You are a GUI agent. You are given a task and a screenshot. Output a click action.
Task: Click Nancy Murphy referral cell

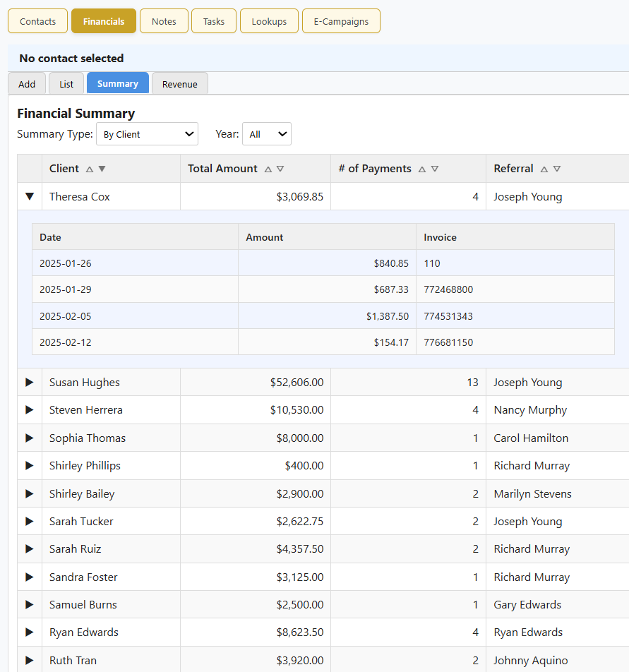[x=530, y=410]
